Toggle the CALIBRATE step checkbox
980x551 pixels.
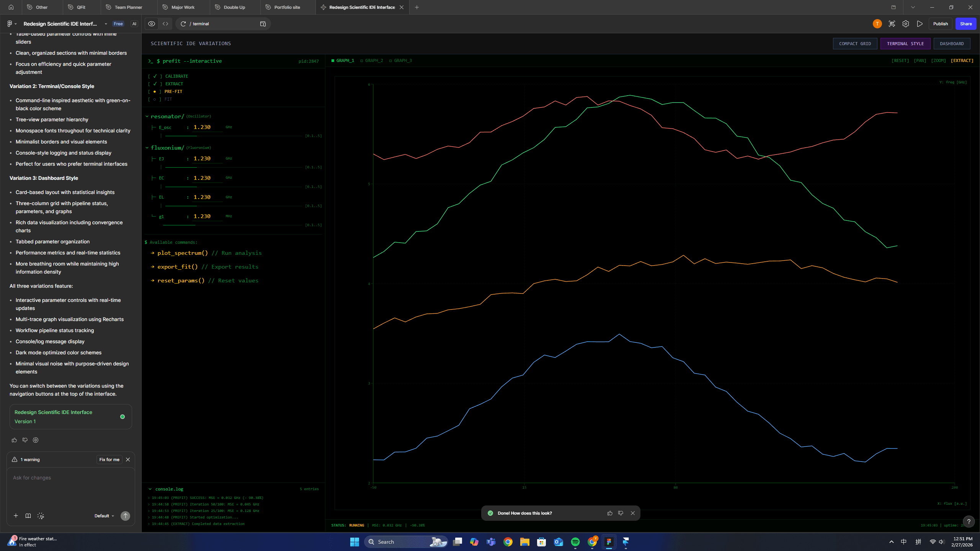click(x=155, y=76)
